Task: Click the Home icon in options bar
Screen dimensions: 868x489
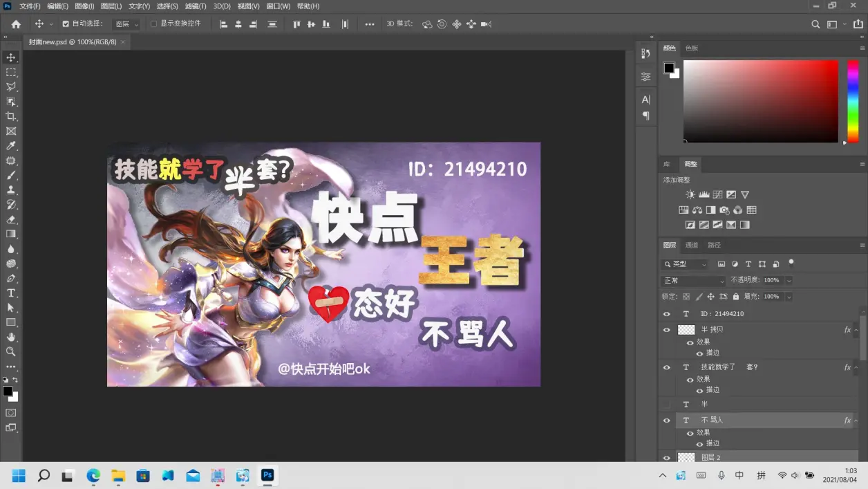Action: point(16,24)
